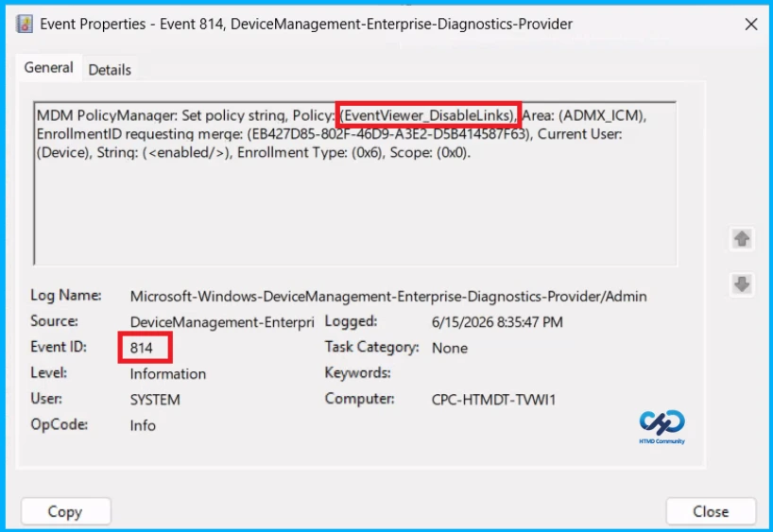Select the General tab
The height and width of the screenshot is (532, 773).
(48, 67)
